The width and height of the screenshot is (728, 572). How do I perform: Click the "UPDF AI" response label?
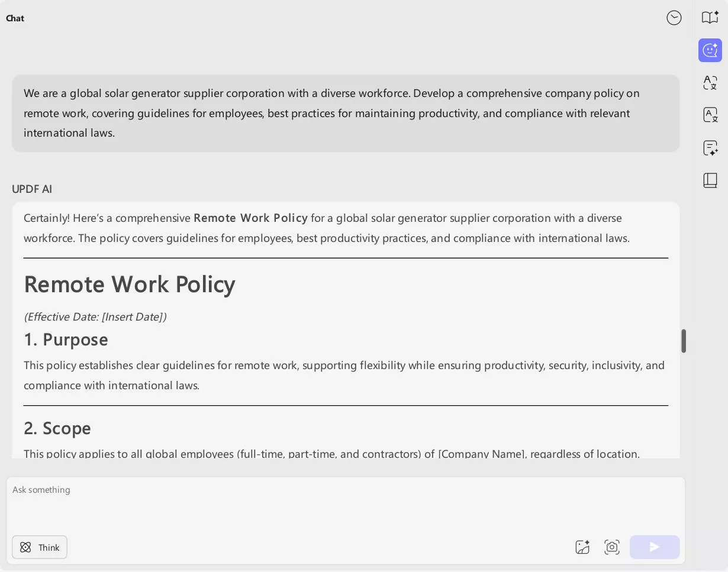pyautogui.click(x=32, y=189)
